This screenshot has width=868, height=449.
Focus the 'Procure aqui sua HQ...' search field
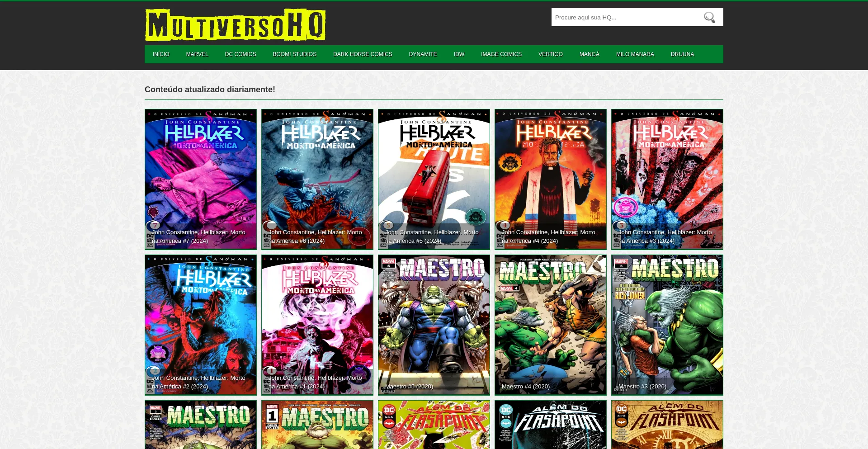(626, 17)
